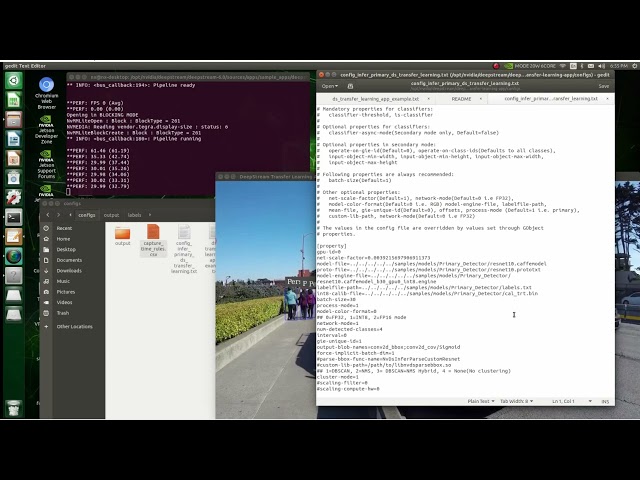Image resolution: width=640 pixels, height=480 pixels.
Task: Open the Ubuntu dash from the launcher
Action: tap(13, 80)
